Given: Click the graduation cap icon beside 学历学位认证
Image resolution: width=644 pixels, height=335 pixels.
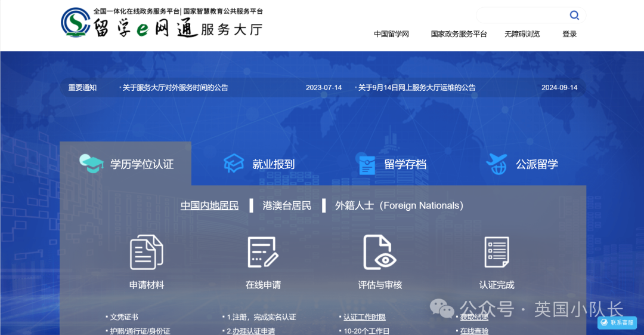Looking at the screenshot, I should (x=91, y=164).
